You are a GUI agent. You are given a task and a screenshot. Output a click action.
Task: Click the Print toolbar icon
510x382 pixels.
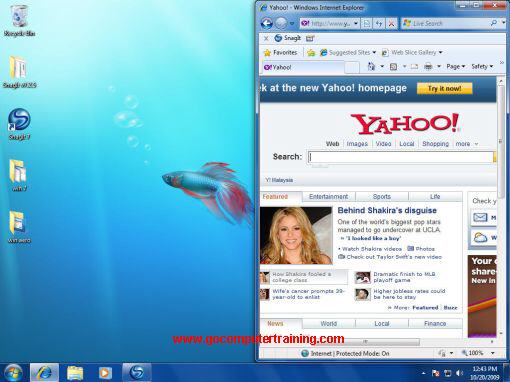click(428, 67)
